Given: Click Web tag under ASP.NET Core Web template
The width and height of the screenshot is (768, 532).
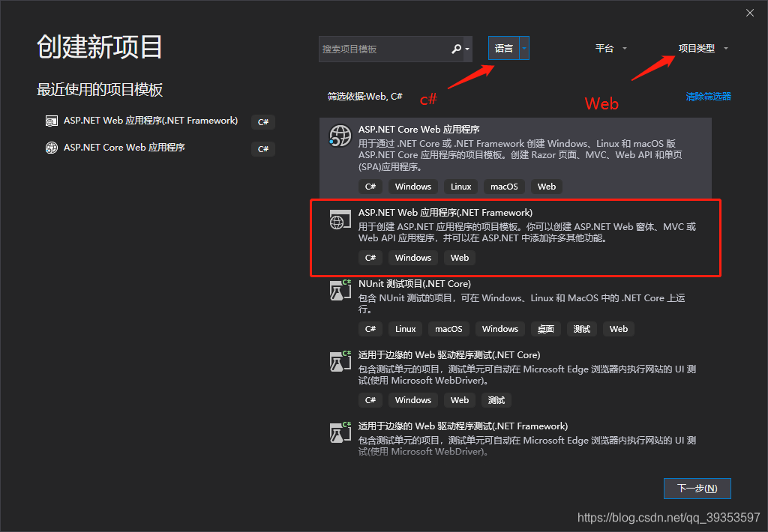Looking at the screenshot, I should click(547, 187).
